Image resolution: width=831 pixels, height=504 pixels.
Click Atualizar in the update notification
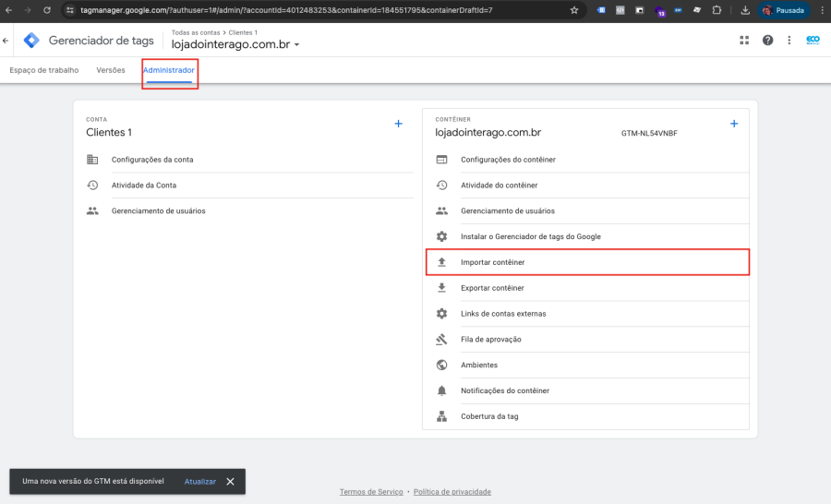[x=199, y=482]
